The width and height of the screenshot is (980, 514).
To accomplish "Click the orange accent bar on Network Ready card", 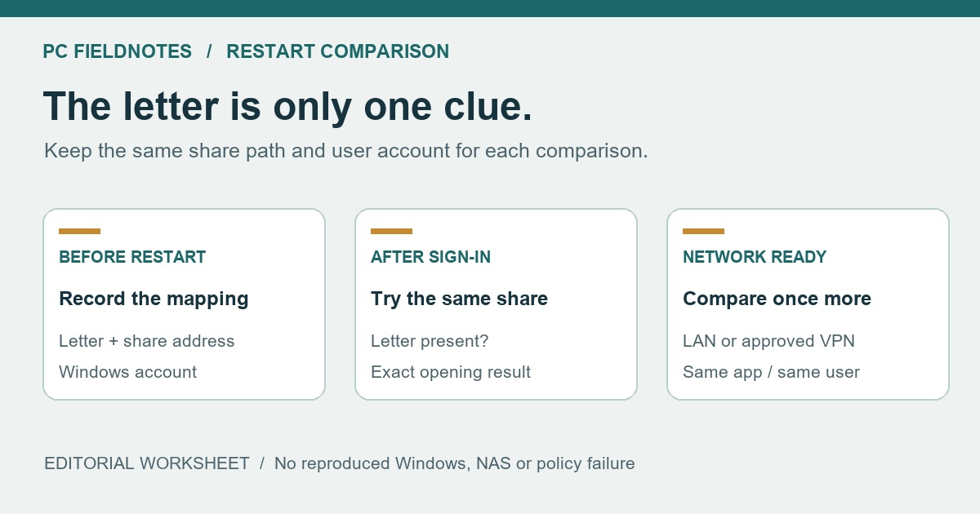I will [x=703, y=231].
